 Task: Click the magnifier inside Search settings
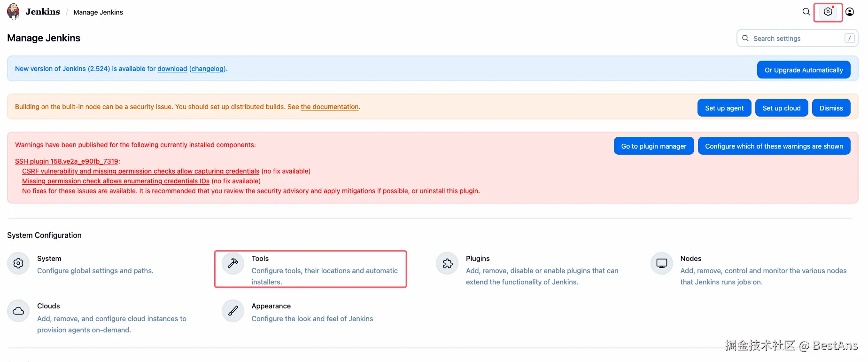coord(745,38)
